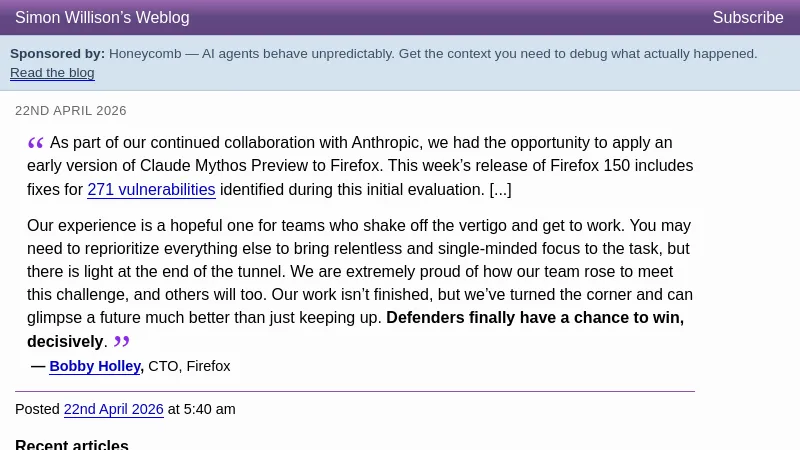The image size is (800, 450).
Task: Click the Honeycomb sponsor message text
Action: (432, 54)
